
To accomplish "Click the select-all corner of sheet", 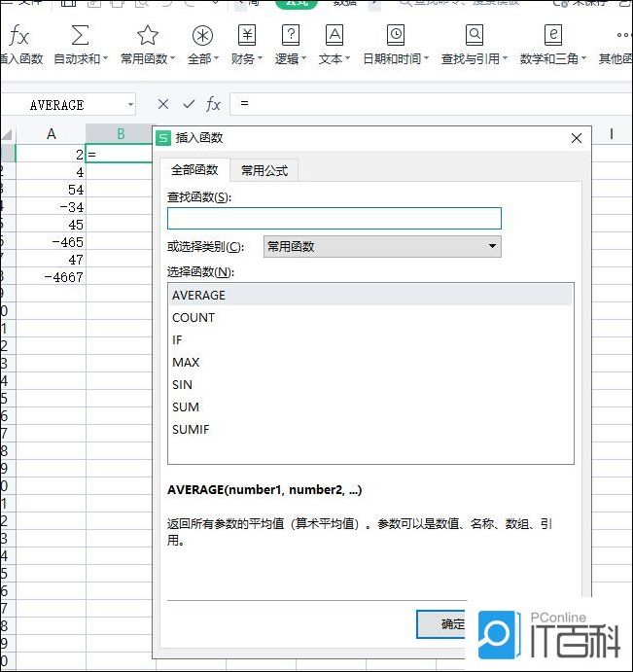I will tap(8, 134).
